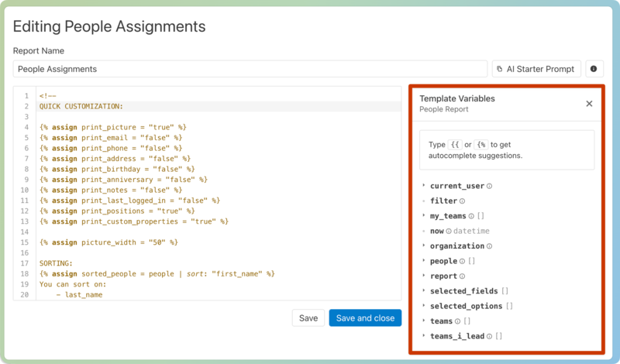Click the Save and close button
This screenshot has height=364, width=620.
[365, 318]
